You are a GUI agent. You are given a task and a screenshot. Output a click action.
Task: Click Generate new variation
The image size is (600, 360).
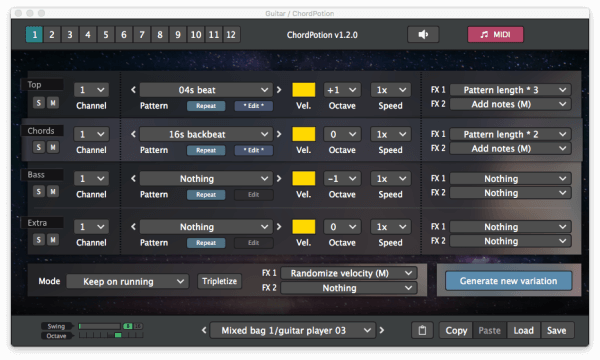pyautogui.click(x=509, y=281)
